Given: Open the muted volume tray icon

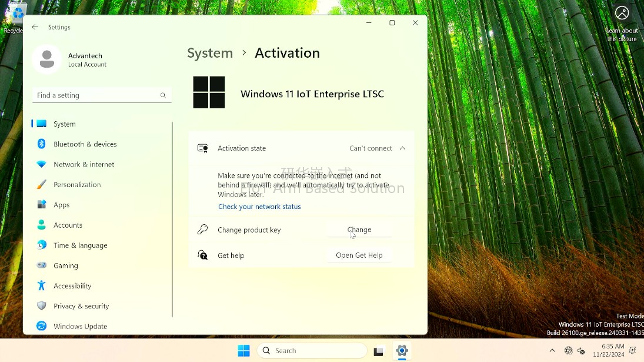Looking at the screenshot, I should click(581, 350).
